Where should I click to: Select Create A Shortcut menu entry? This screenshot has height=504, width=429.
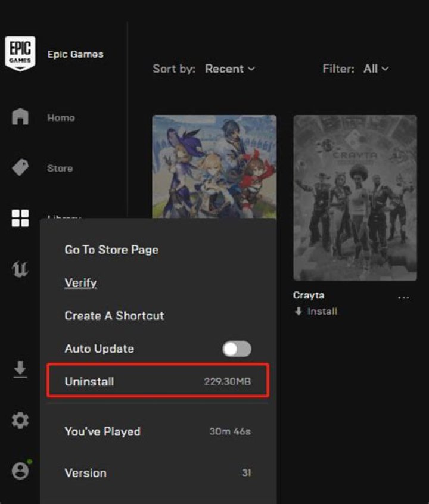(114, 316)
